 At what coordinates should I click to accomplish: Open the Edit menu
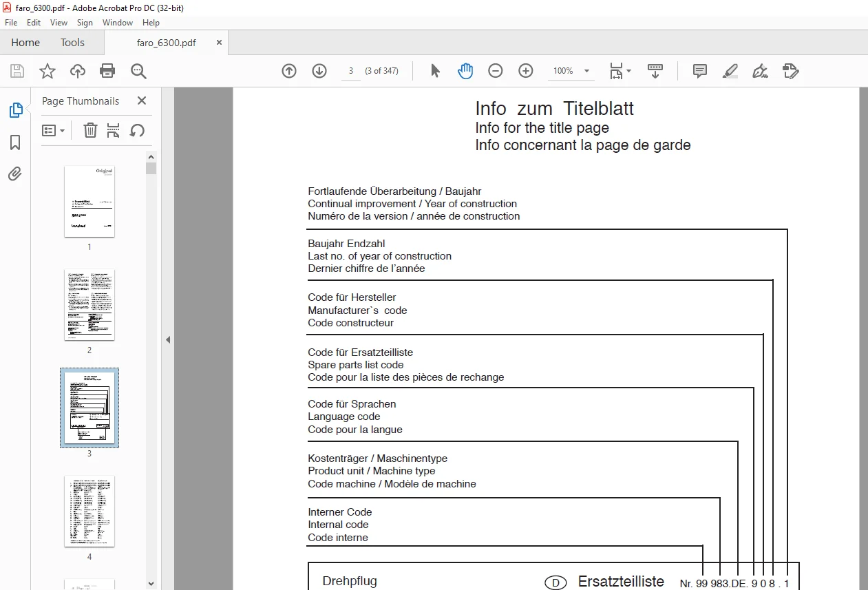coord(34,23)
